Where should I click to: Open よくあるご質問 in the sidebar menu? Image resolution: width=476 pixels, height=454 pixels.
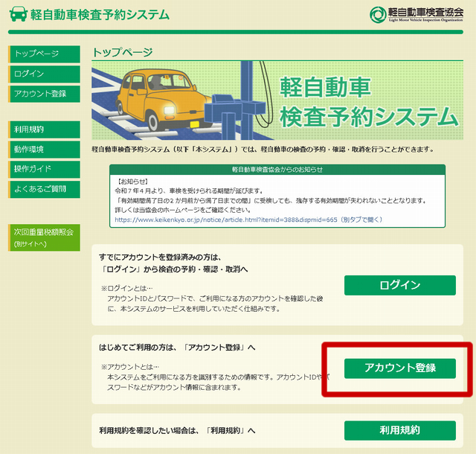click(x=45, y=189)
